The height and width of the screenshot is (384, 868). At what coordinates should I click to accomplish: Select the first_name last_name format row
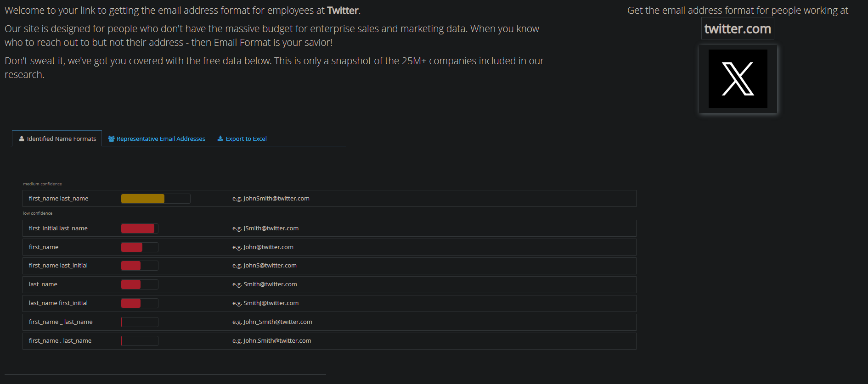click(58, 199)
